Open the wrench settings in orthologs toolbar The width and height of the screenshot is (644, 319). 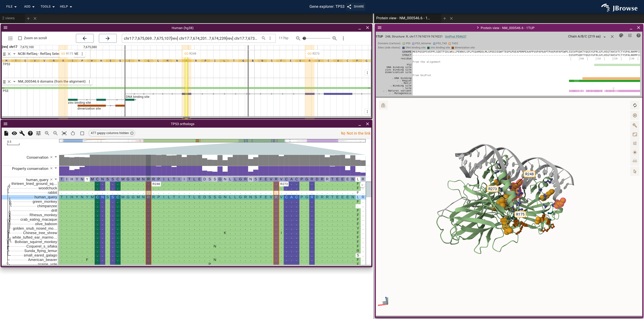(22, 133)
